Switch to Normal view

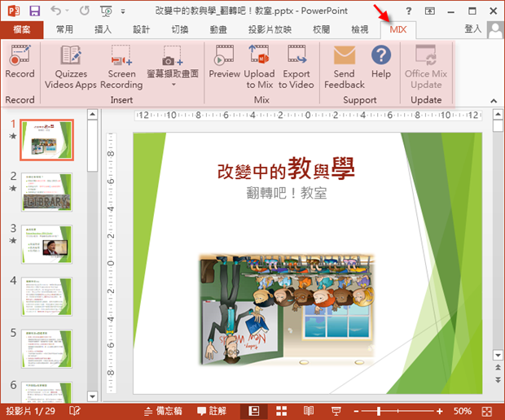tap(254, 411)
